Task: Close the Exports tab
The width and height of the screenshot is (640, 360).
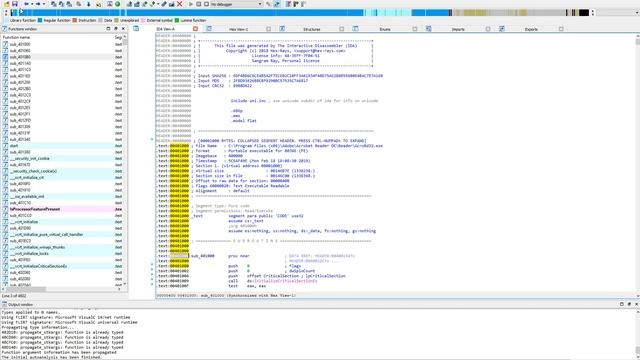Action: (x=561, y=29)
